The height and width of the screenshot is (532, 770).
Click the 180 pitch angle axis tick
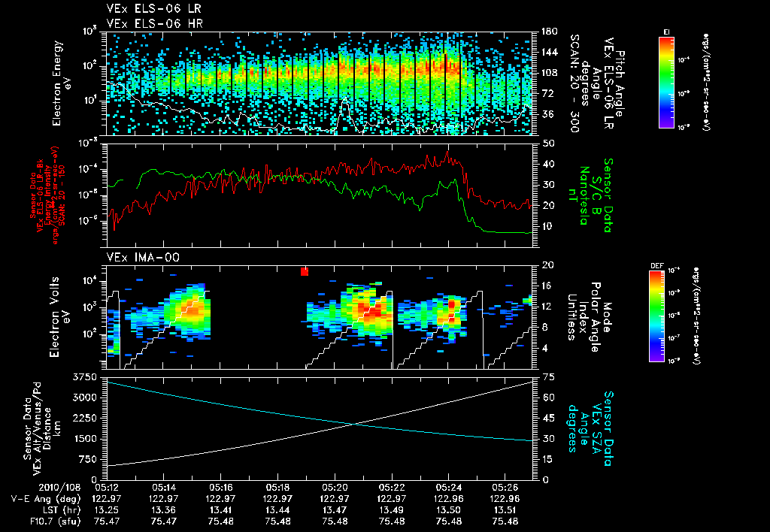549,32
